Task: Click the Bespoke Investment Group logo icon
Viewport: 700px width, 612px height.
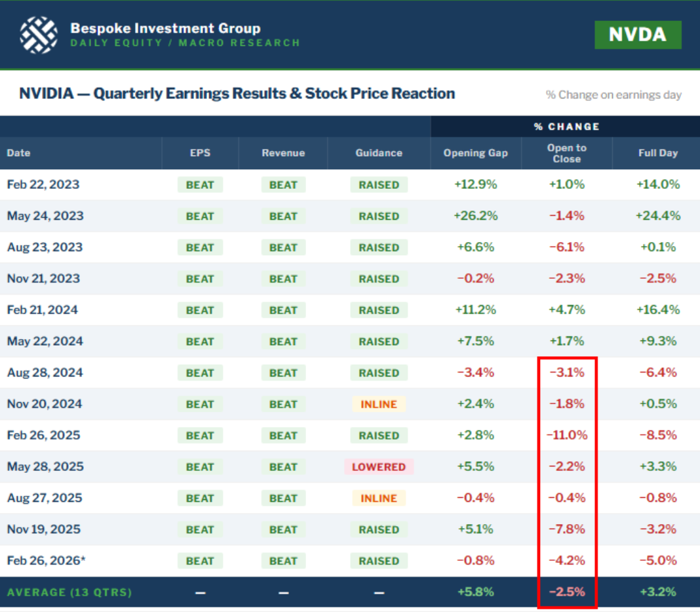Action: [x=39, y=35]
